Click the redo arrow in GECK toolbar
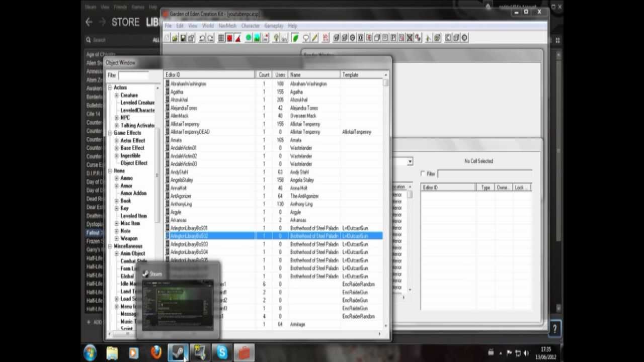The height and width of the screenshot is (362, 644). 210,38
